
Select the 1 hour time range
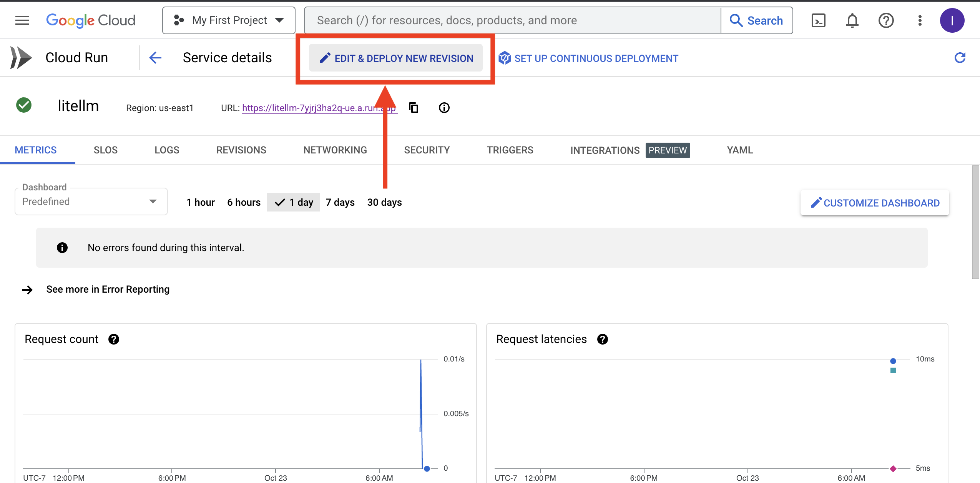pyautogui.click(x=200, y=202)
